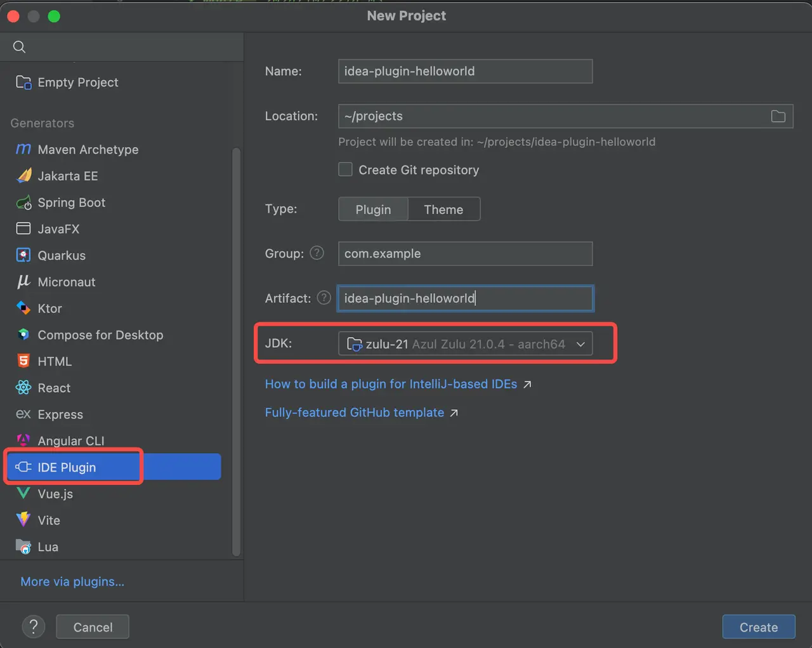Click the search magnifier icon

click(19, 47)
